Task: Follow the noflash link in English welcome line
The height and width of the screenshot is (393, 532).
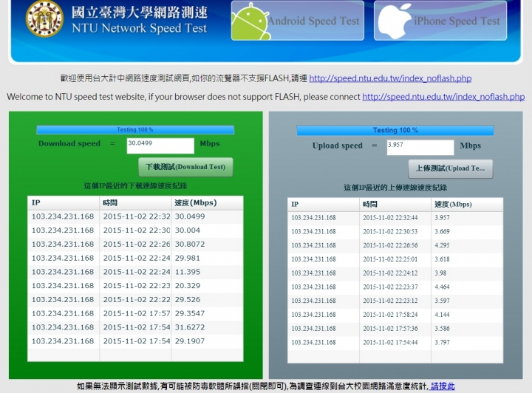Action: tap(443, 97)
